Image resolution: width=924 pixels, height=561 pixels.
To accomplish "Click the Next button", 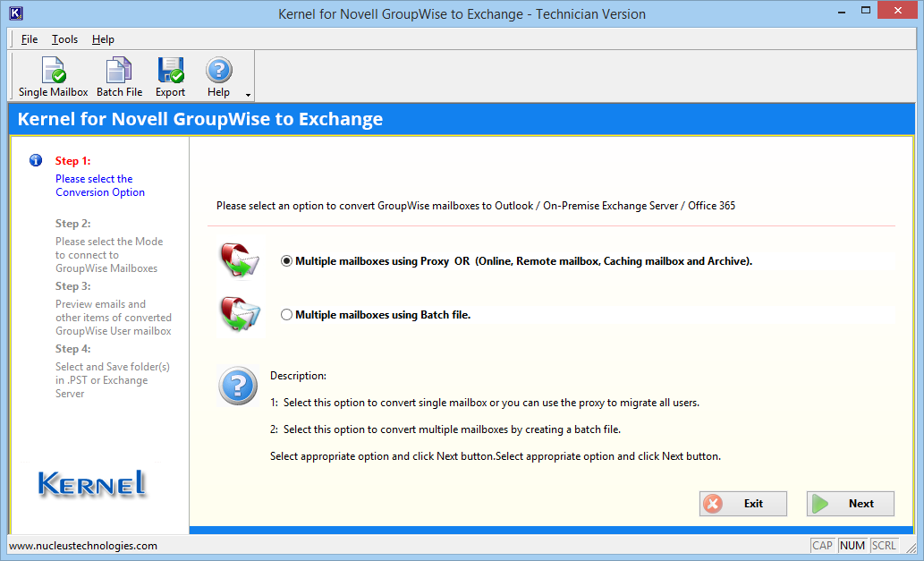I will coord(851,503).
